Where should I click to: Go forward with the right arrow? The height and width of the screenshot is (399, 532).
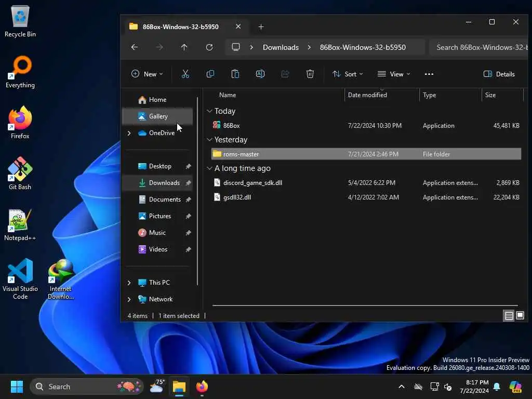159,47
